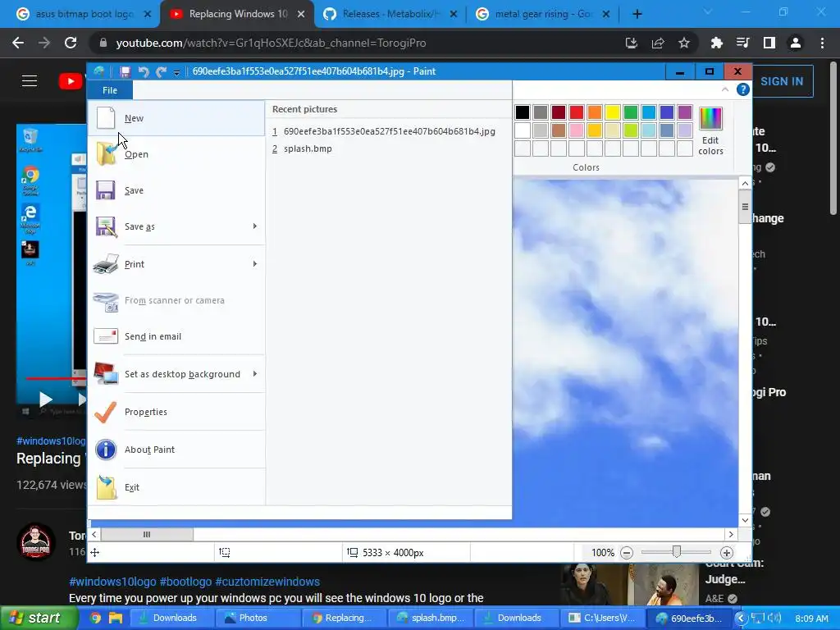Screen dimensions: 840x630
Task: Click the Properties checkmark icon
Action: coord(106,412)
